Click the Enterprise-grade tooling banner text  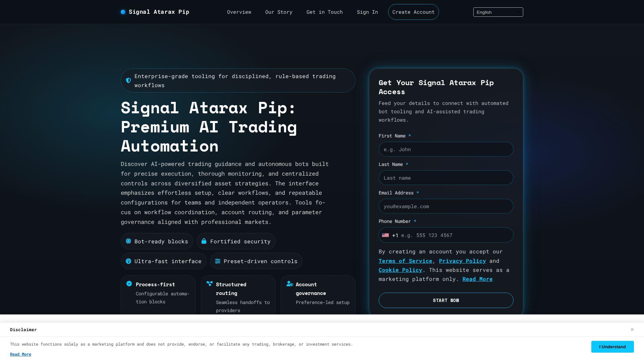pyautogui.click(x=235, y=80)
